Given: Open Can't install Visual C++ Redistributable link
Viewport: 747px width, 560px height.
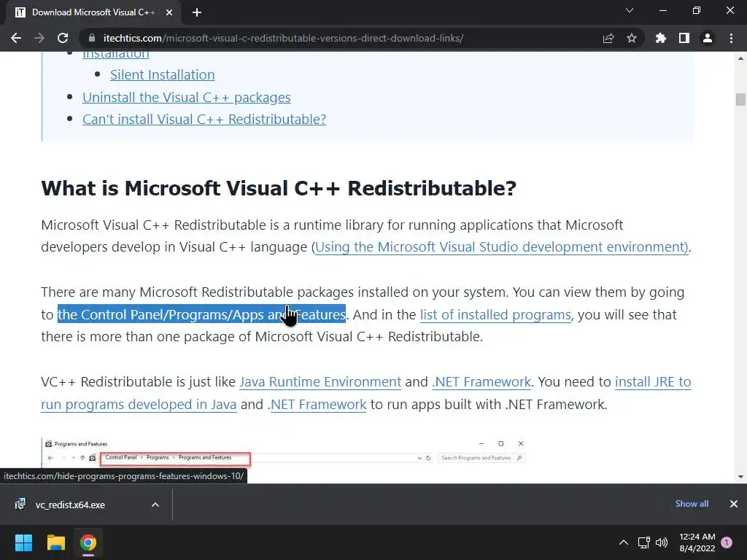Looking at the screenshot, I should coord(204,119).
